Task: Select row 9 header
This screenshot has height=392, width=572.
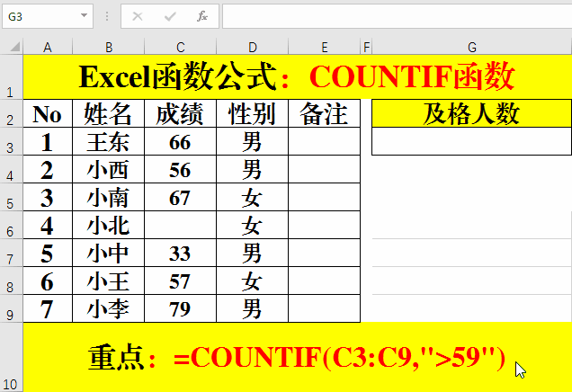Action: [x=11, y=308]
